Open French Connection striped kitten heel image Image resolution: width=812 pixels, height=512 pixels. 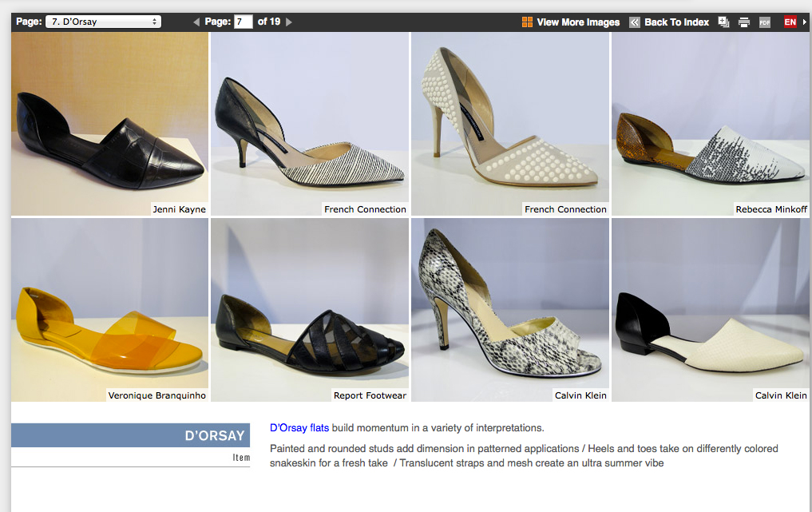[310, 123]
